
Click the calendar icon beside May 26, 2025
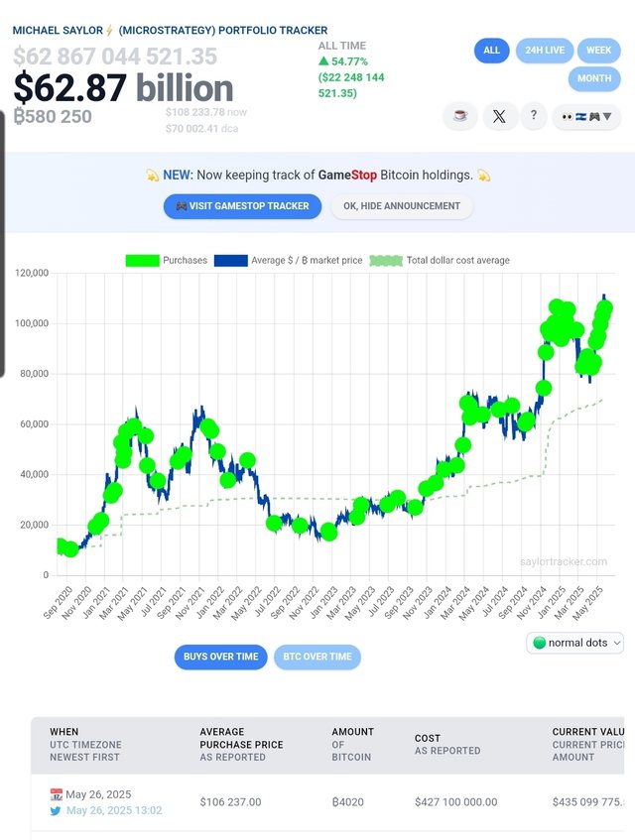pyautogui.click(x=57, y=794)
